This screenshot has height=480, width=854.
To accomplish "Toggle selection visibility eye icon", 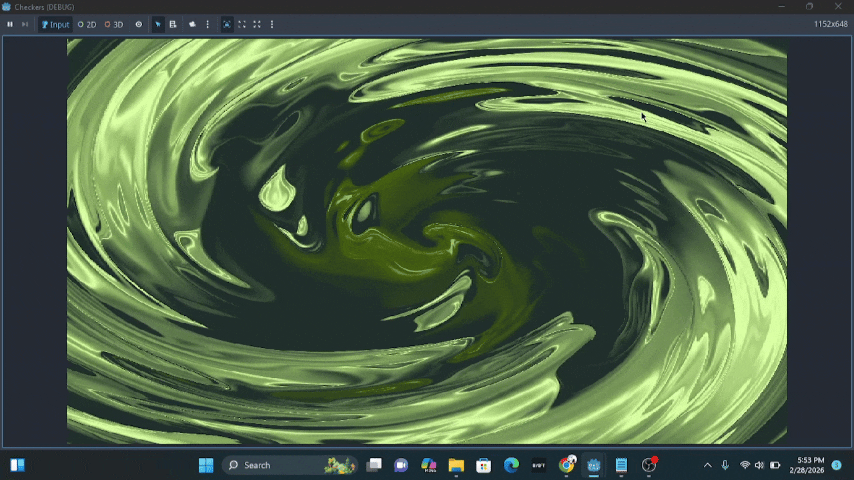I will [139, 25].
